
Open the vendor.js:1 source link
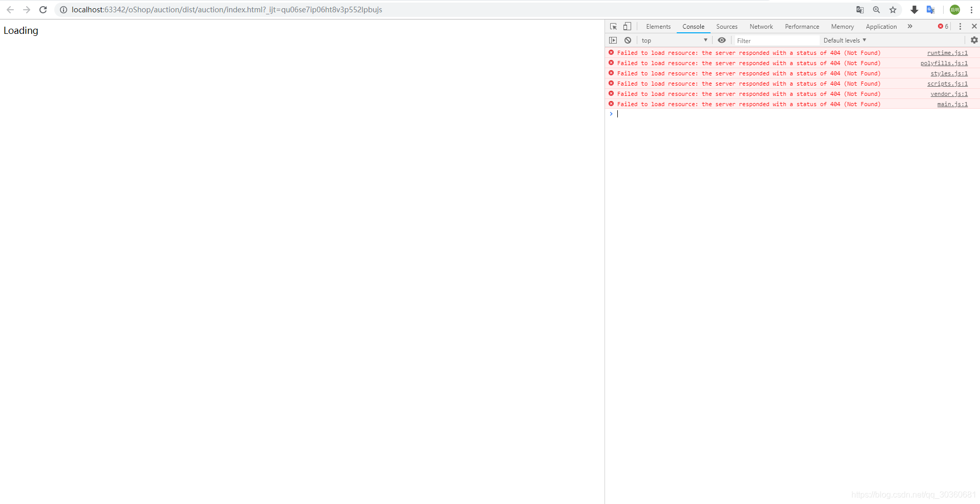[x=949, y=94]
